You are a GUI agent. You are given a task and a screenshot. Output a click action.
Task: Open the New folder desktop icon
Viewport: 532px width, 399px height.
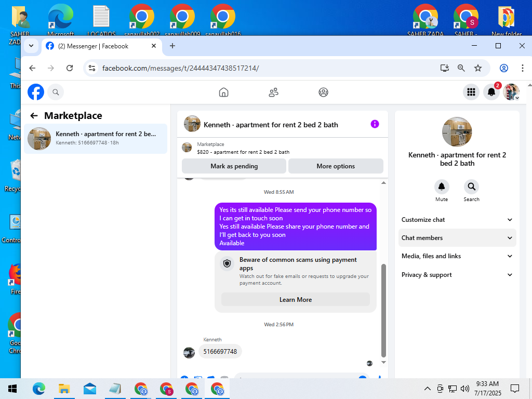pos(506,19)
